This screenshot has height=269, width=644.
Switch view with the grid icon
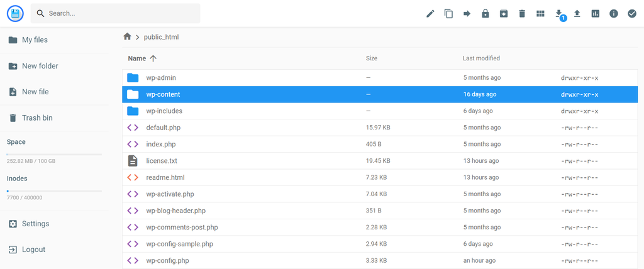[540, 14]
